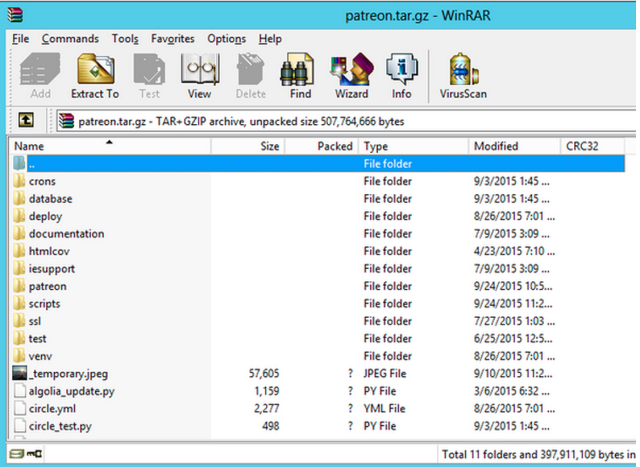Screen dimensions: 640x467
Task: Open the Favorites menu
Action: pyautogui.click(x=173, y=39)
